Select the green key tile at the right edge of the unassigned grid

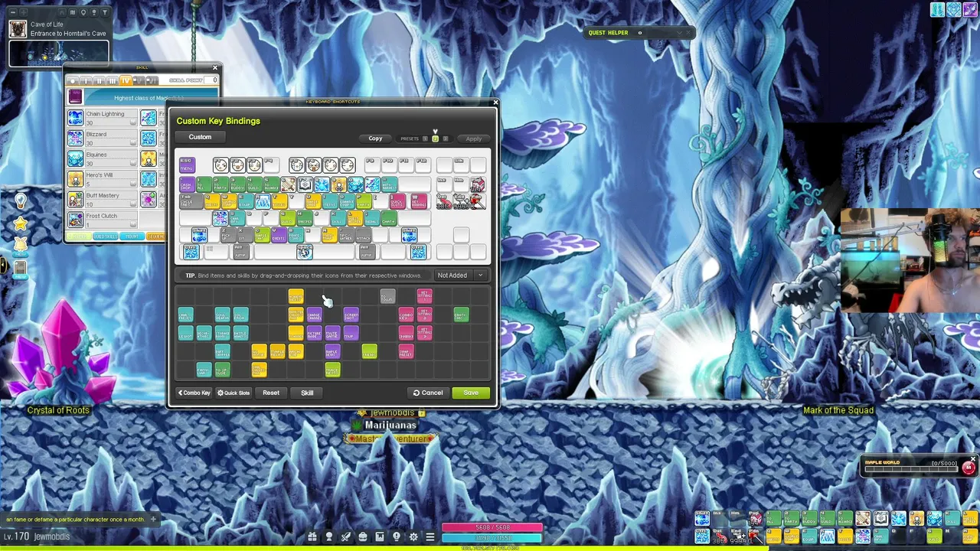[461, 315]
